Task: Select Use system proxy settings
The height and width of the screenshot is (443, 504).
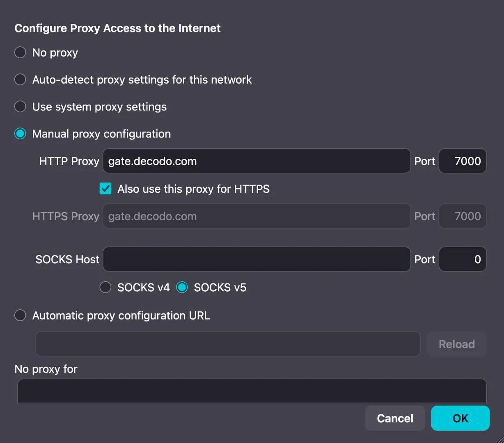Action: coord(20,107)
